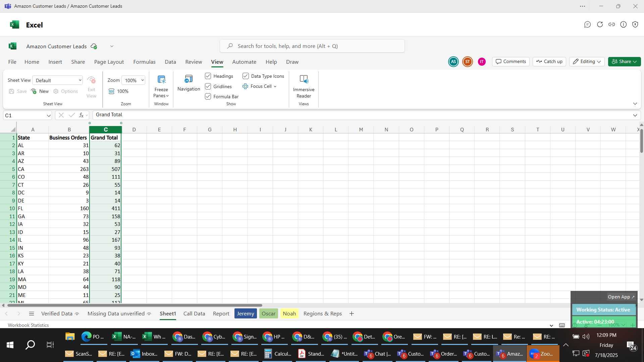Screen dimensions: 644x362
Task: Open the Sheet View Default dropdown
Action: (58, 80)
